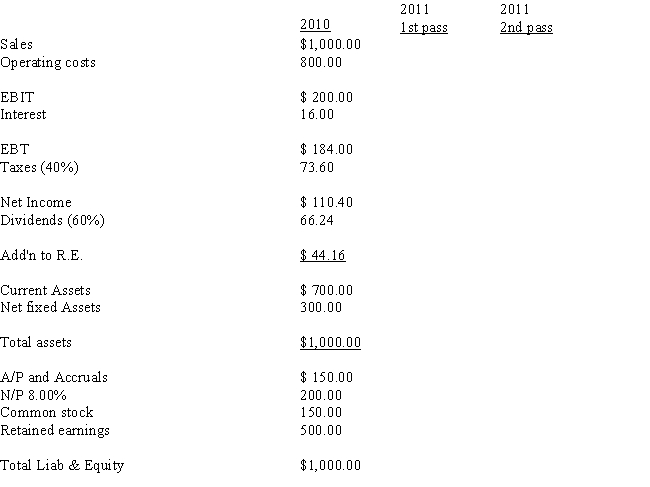The height and width of the screenshot is (487, 650).
Task: Click the 2011 2nd pass column header
Action: [526, 18]
